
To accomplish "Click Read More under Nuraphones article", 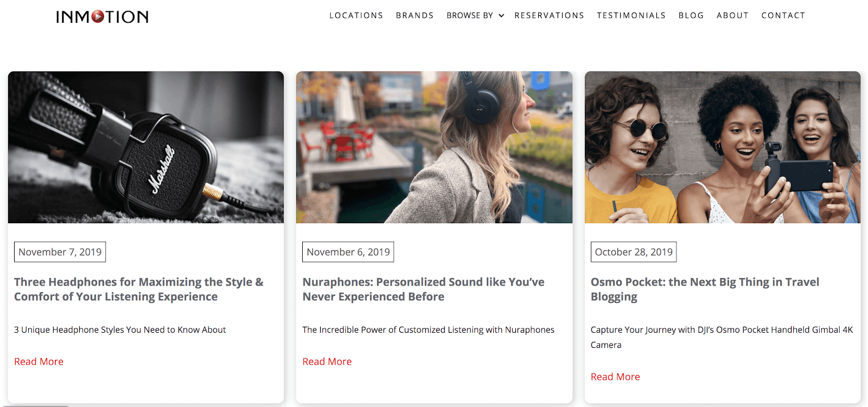I will tap(327, 361).
